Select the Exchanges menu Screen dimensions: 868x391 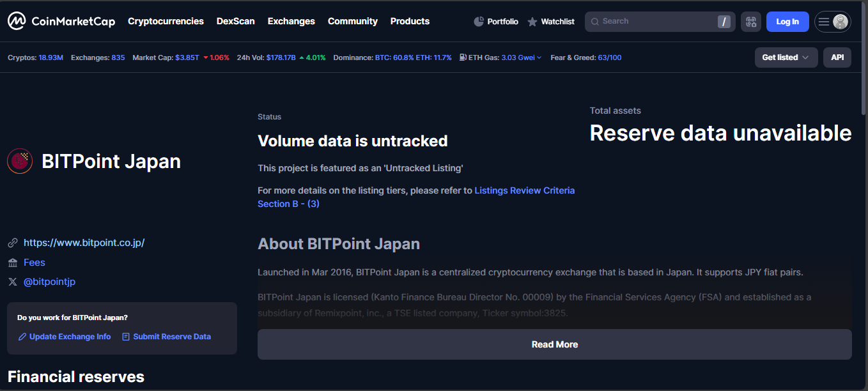[x=291, y=21]
